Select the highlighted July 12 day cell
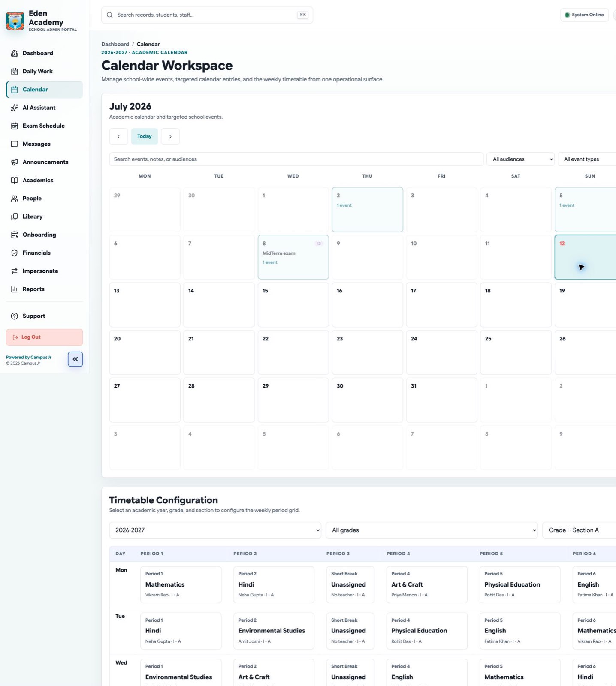This screenshot has height=686, width=616. point(586,257)
